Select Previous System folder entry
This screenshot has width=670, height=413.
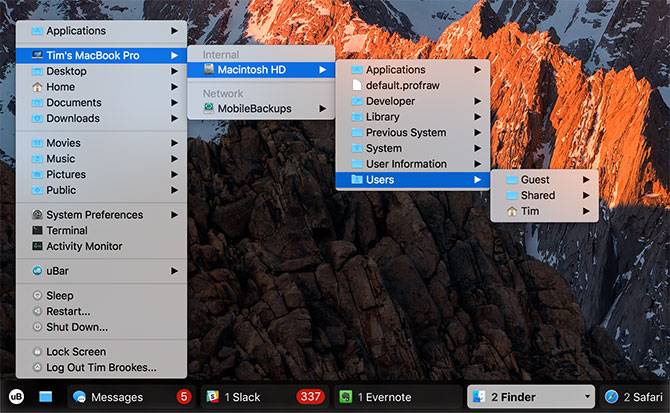click(x=413, y=133)
